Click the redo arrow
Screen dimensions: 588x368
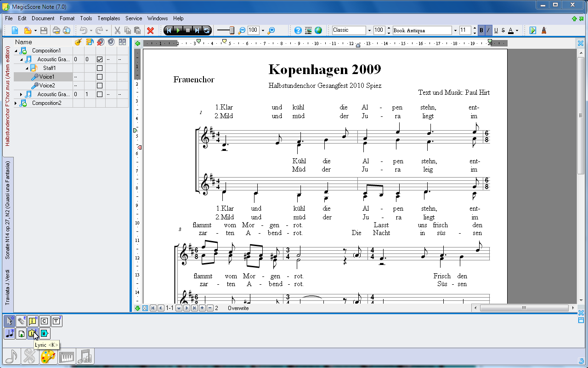pos(99,30)
